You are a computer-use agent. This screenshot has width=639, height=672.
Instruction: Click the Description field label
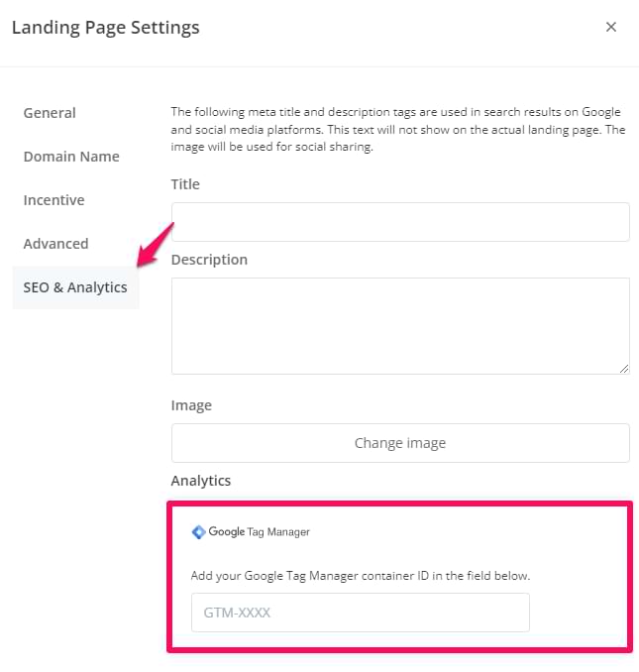(209, 260)
